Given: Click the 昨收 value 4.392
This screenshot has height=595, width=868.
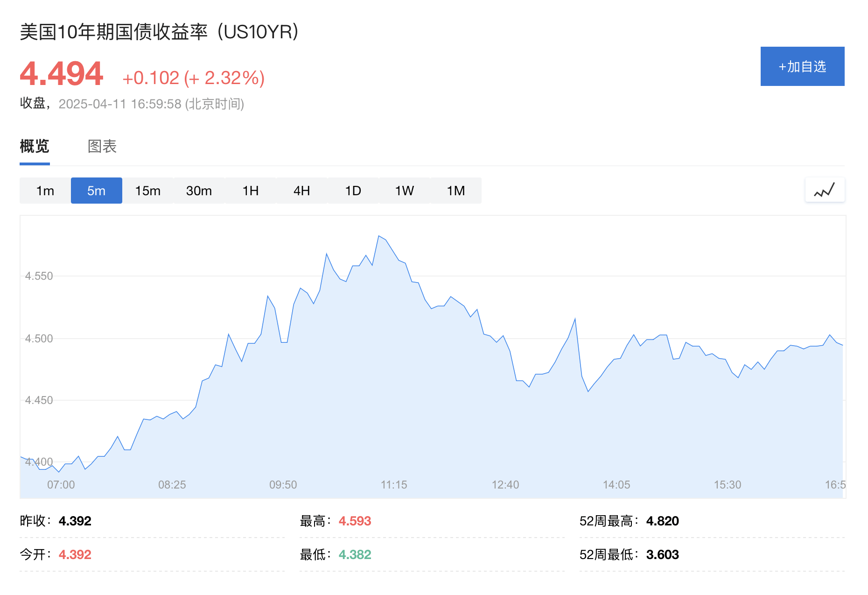Looking at the screenshot, I should tap(76, 521).
